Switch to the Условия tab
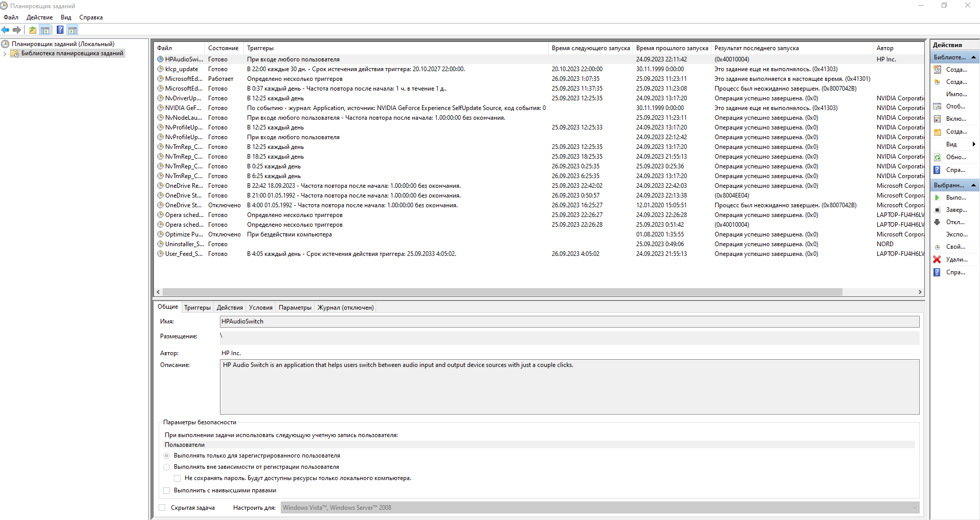 (261, 308)
